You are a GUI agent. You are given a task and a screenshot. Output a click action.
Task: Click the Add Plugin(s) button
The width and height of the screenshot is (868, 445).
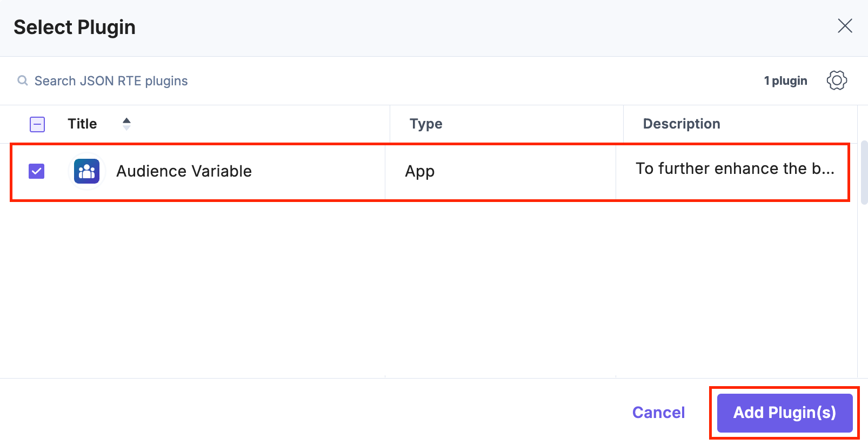785,413
